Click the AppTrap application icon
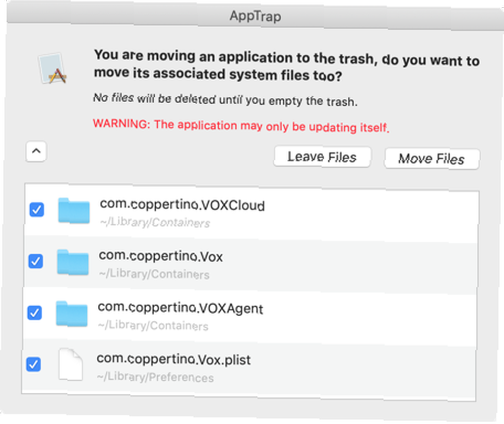The height and width of the screenshot is (424, 504). pos(52,69)
